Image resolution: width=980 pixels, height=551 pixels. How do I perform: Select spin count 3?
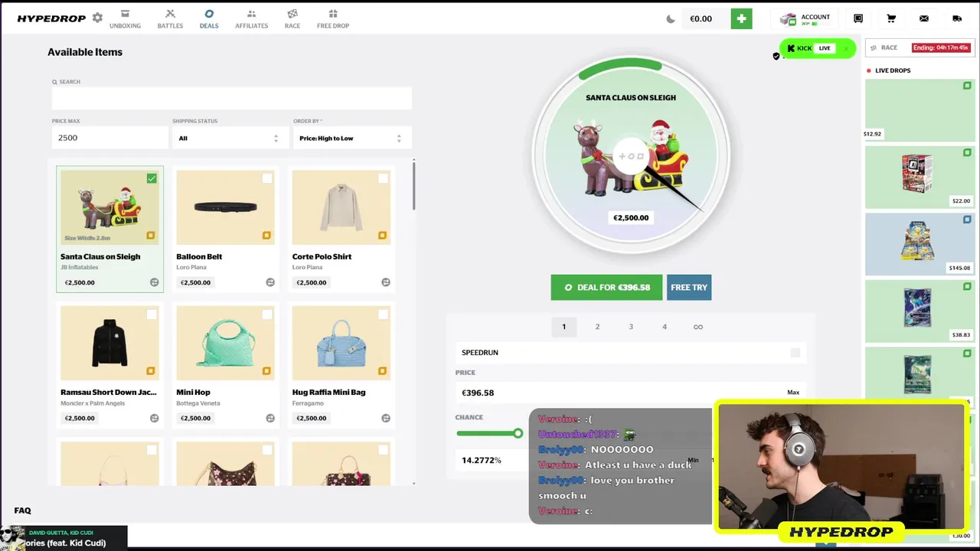coord(631,327)
